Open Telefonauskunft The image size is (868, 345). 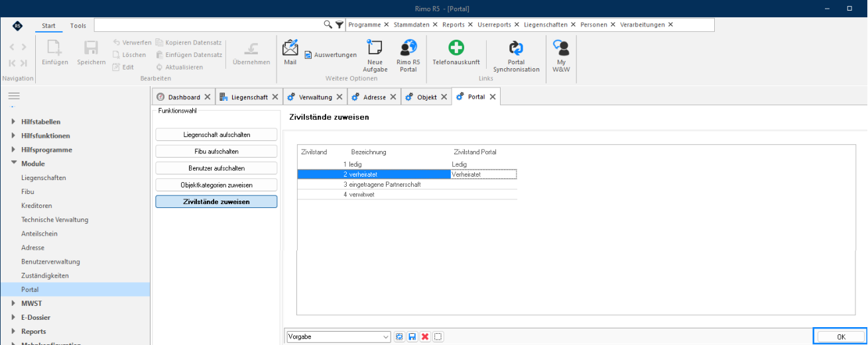point(456,52)
